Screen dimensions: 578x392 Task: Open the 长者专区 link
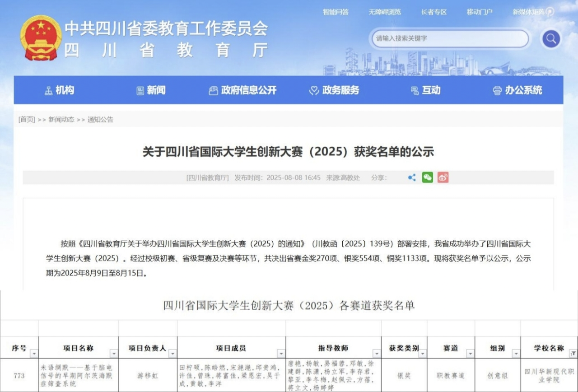(x=433, y=12)
